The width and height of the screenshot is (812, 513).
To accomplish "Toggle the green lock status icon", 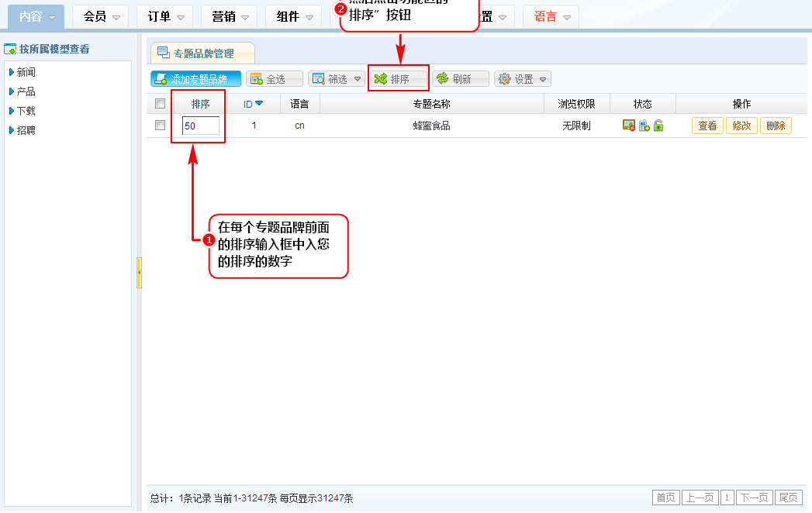I will click(658, 126).
